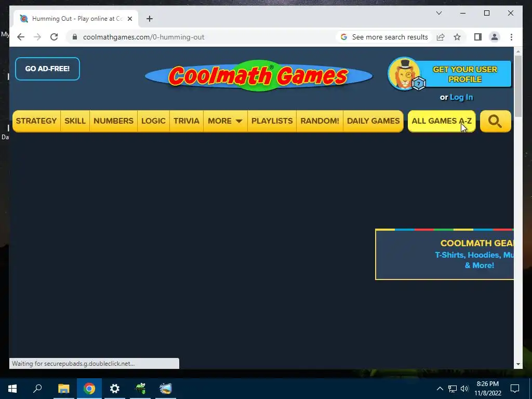Open ALL GAMES A-Z list

click(x=442, y=121)
